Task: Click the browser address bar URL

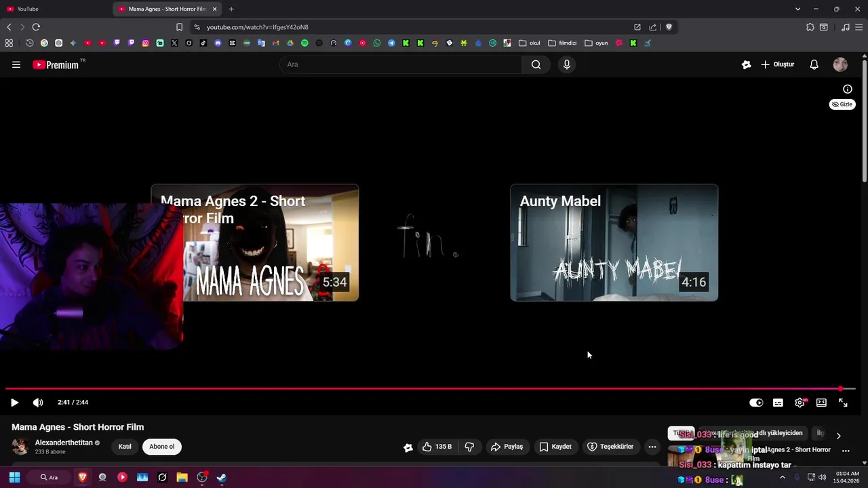Action: [x=258, y=27]
